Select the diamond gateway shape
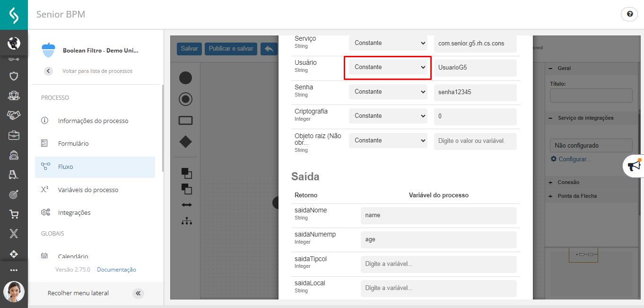 [x=185, y=141]
